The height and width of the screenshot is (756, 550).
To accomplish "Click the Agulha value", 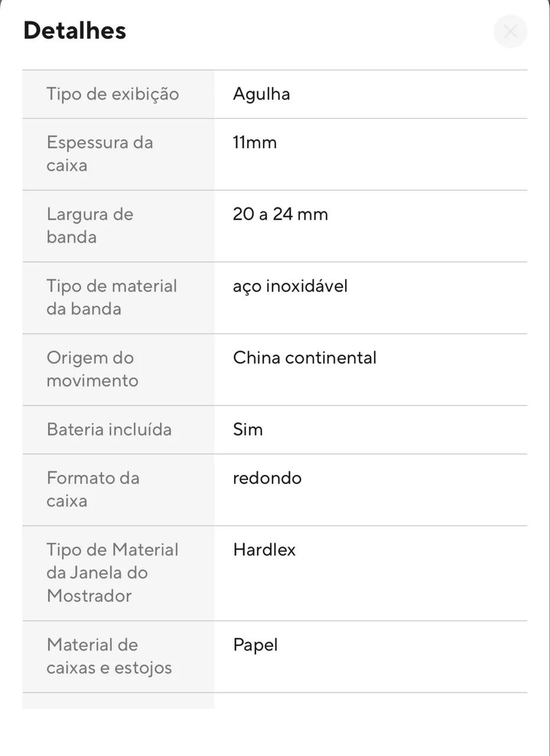I will click(261, 94).
